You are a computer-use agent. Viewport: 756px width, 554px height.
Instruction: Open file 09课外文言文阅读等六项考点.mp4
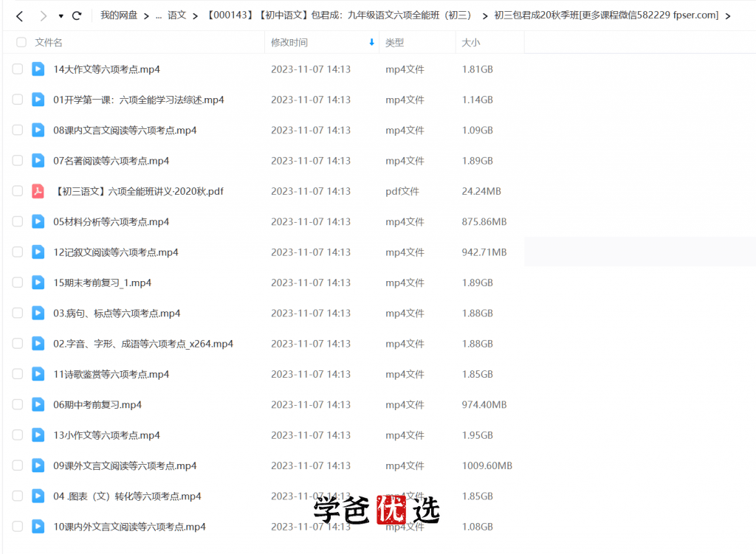(125, 465)
